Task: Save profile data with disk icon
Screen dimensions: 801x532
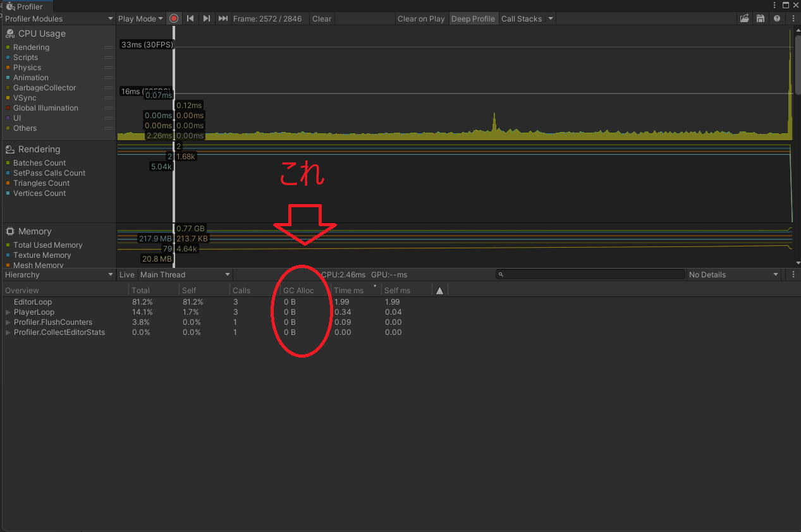Action: tap(760, 18)
